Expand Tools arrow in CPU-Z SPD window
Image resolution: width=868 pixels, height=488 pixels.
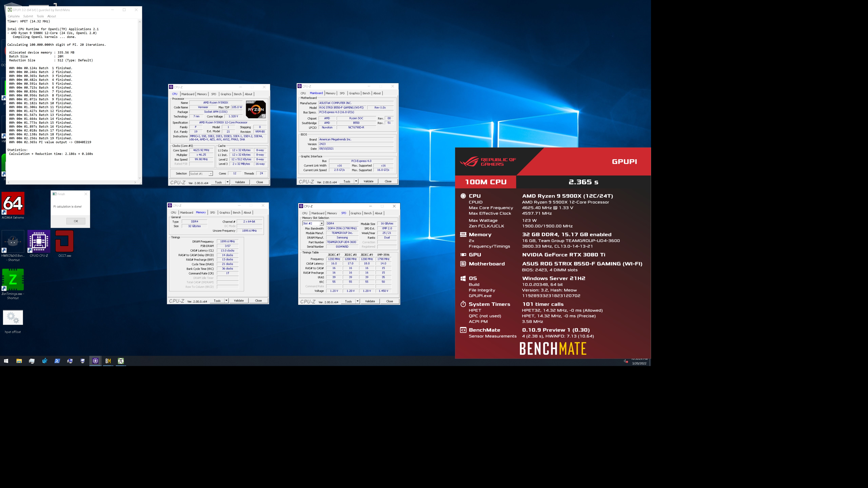pos(358,301)
